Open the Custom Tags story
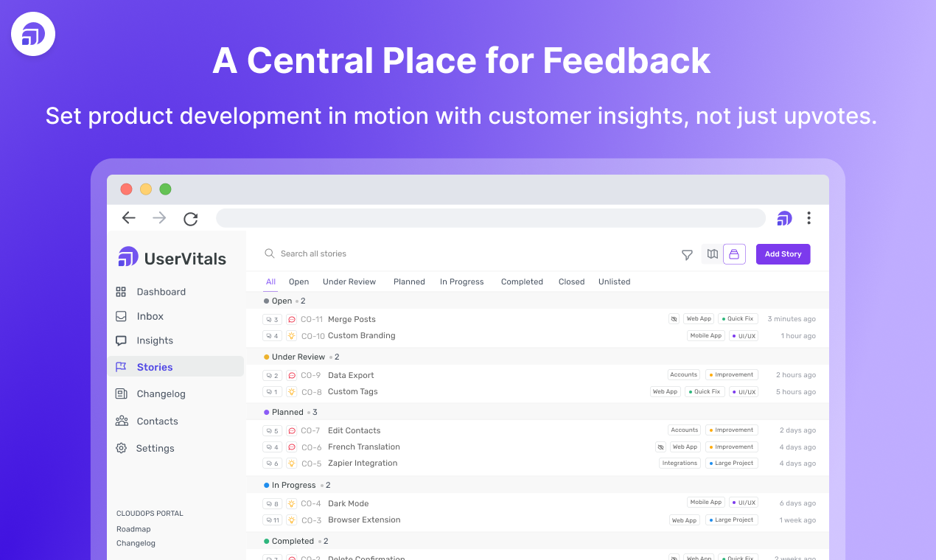Image resolution: width=936 pixels, height=560 pixels. click(352, 391)
